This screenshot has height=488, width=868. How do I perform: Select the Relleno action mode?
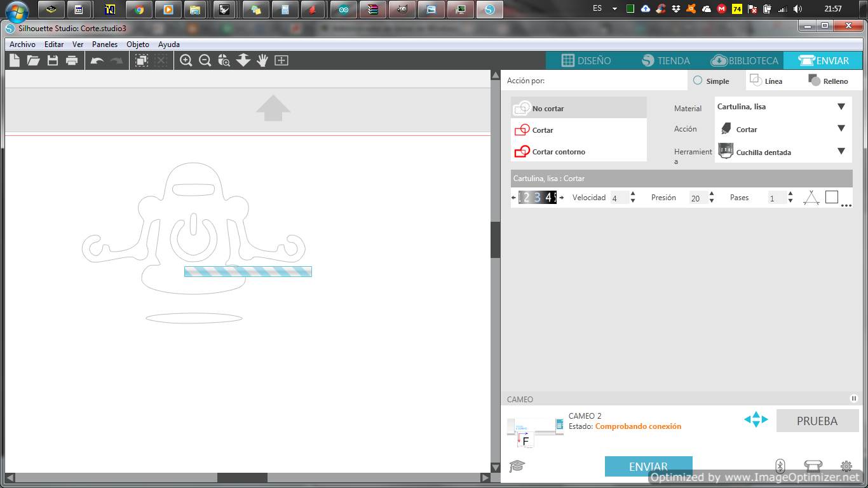click(x=828, y=81)
